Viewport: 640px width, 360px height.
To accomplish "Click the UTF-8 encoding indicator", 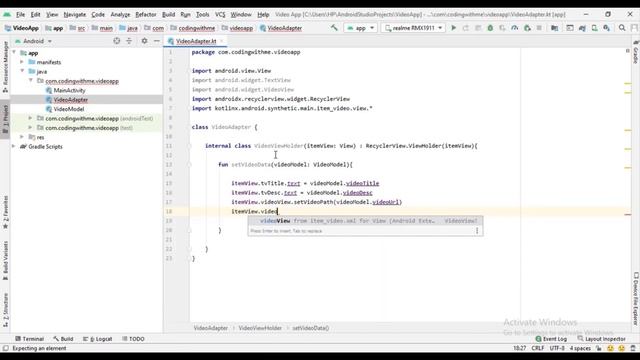I will 557,348.
